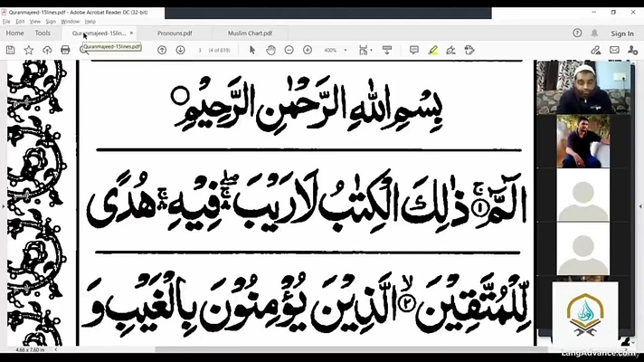This screenshot has height=362, width=644.
Task: Open the Help question mark icon
Action: pyautogui.click(x=577, y=33)
